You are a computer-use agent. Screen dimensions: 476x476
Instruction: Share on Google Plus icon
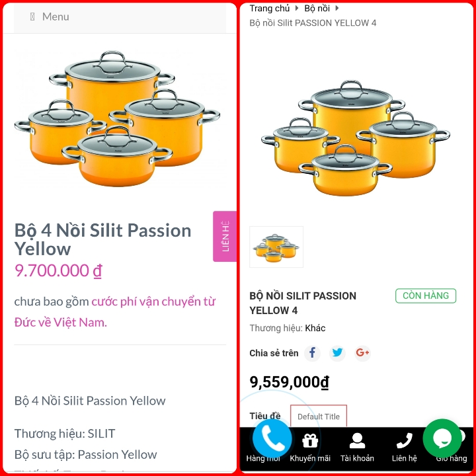coord(362,353)
